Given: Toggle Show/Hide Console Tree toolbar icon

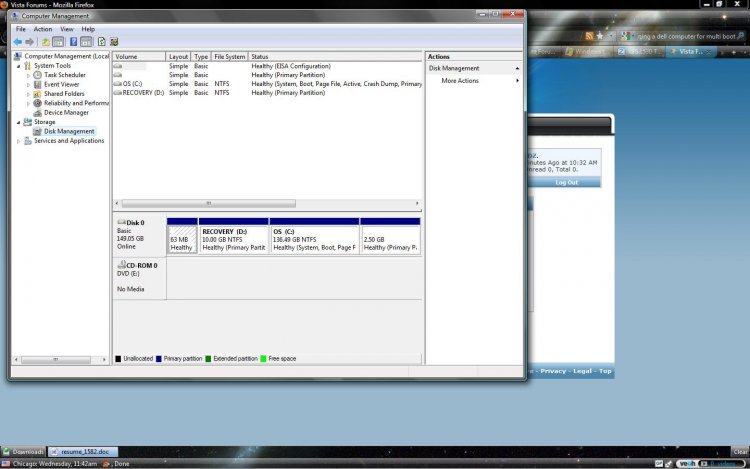Looking at the screenshot, I should click(x=58, y=42).
